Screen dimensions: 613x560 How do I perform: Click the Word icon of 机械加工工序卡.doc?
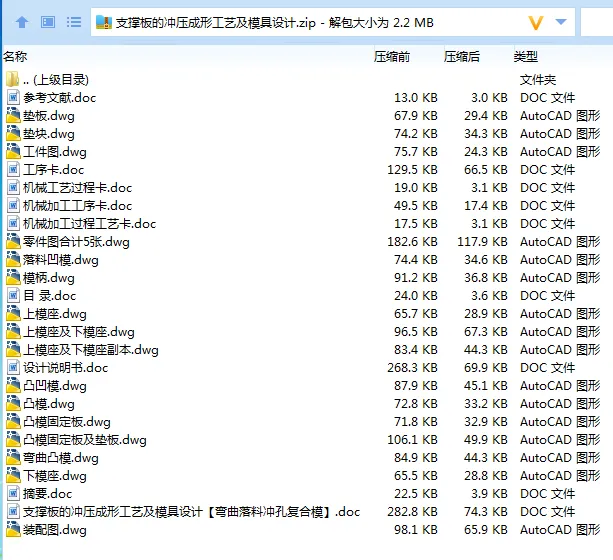(x=13, y=205)
